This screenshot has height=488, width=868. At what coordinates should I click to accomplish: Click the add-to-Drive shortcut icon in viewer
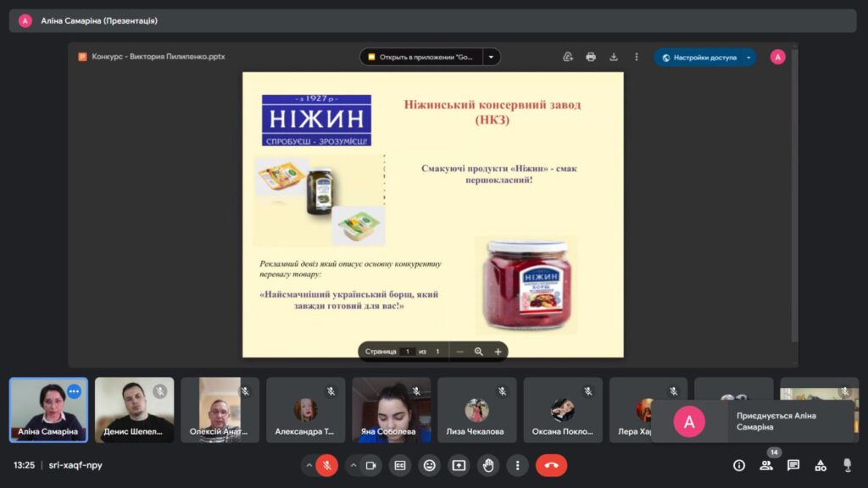click(x=568, y=57)
